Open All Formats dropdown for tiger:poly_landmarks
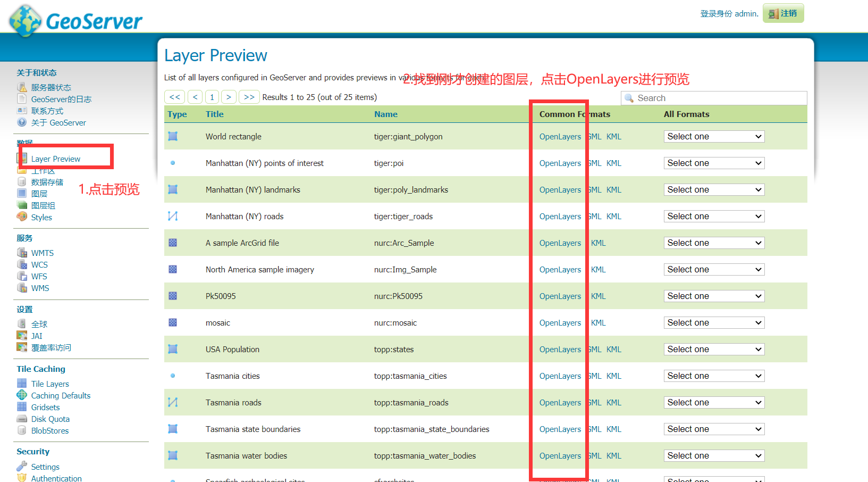Screen dimensions: 868x482 (x=714, y=189)
